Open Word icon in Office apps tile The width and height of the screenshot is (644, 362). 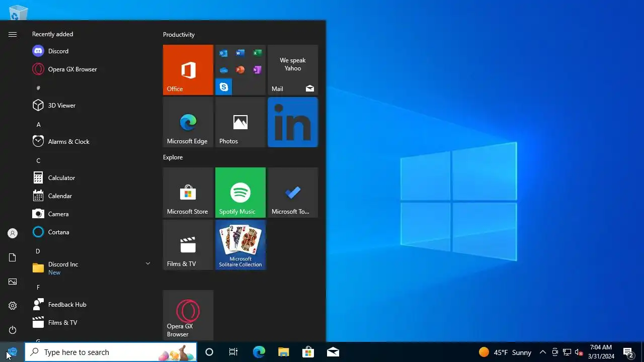click(x=240, y=53)
